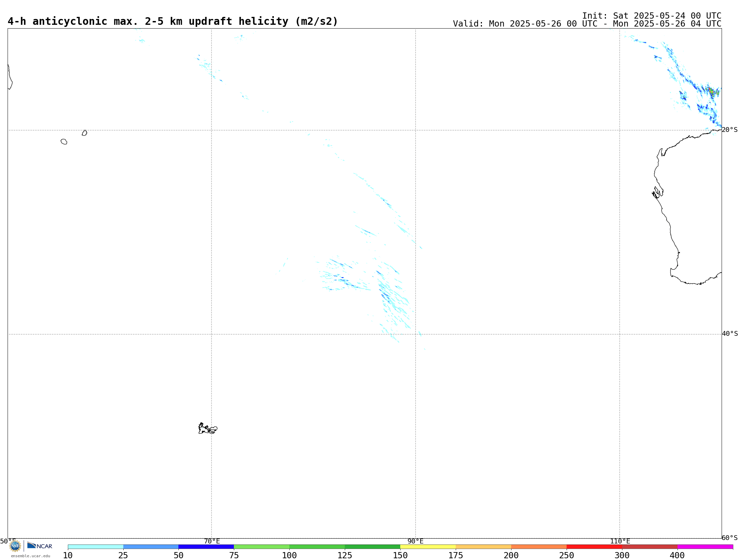
Task: Click the light cyan 10-25 color swatch
Action: pos(95,547)
